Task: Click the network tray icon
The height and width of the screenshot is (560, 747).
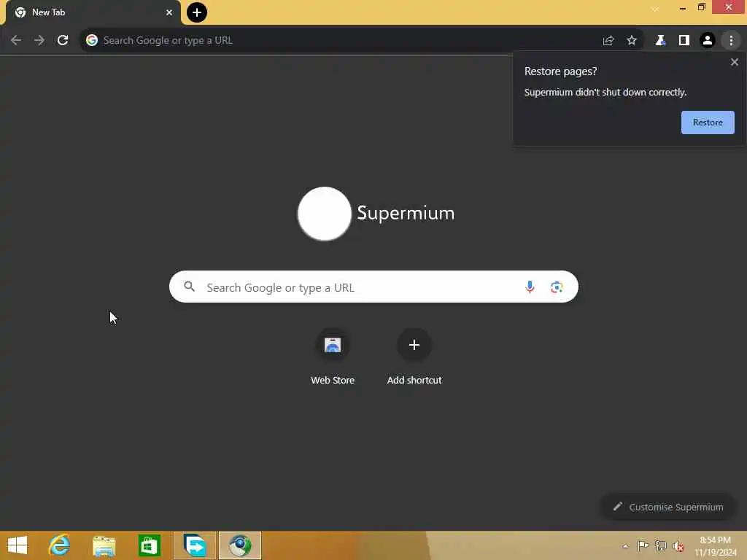Action: [660, 545]
